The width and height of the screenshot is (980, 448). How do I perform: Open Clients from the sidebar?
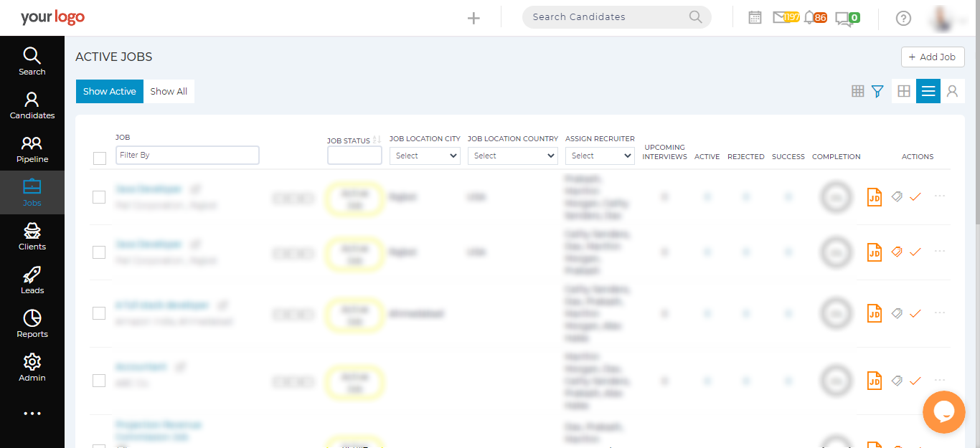pyautogui.click(x=32, y=237)
